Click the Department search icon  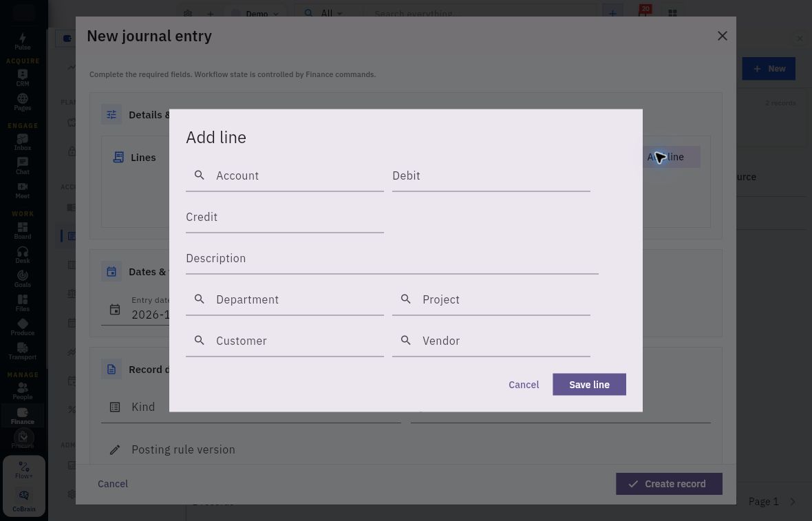[x=199, y=299]
